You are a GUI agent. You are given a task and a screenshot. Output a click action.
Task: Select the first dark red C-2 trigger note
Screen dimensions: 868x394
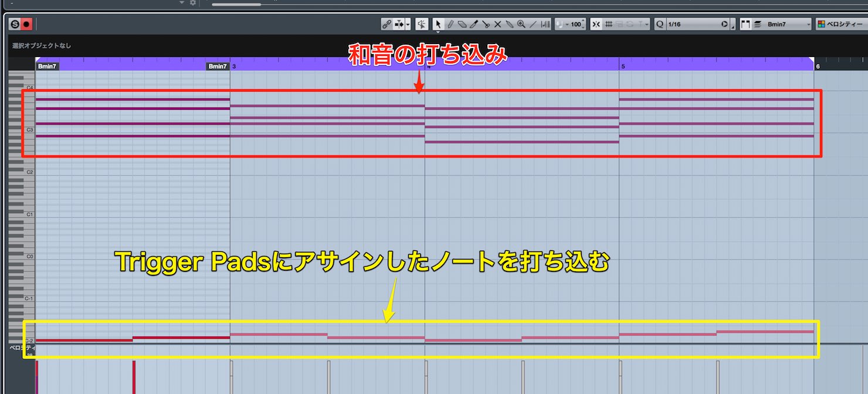coord(84,341)
